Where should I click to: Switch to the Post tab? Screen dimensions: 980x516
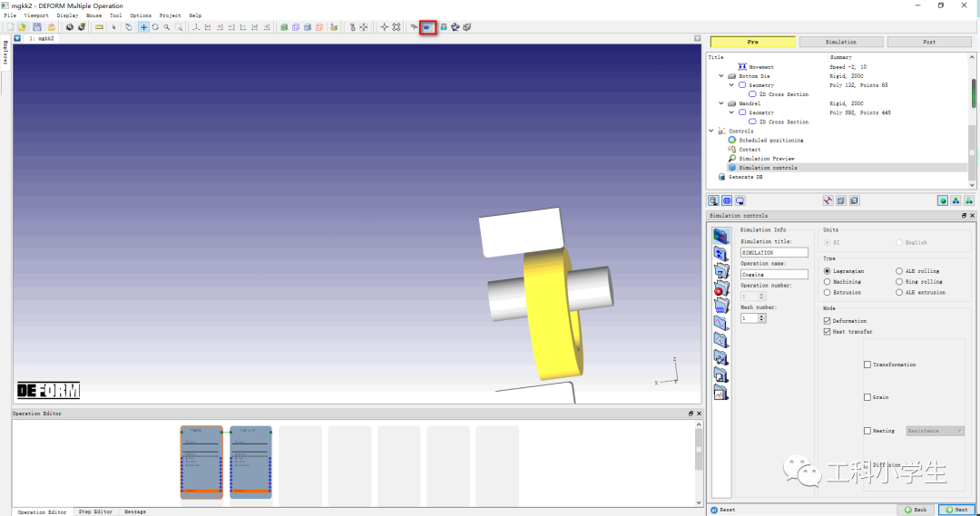[x=929, y=42]
